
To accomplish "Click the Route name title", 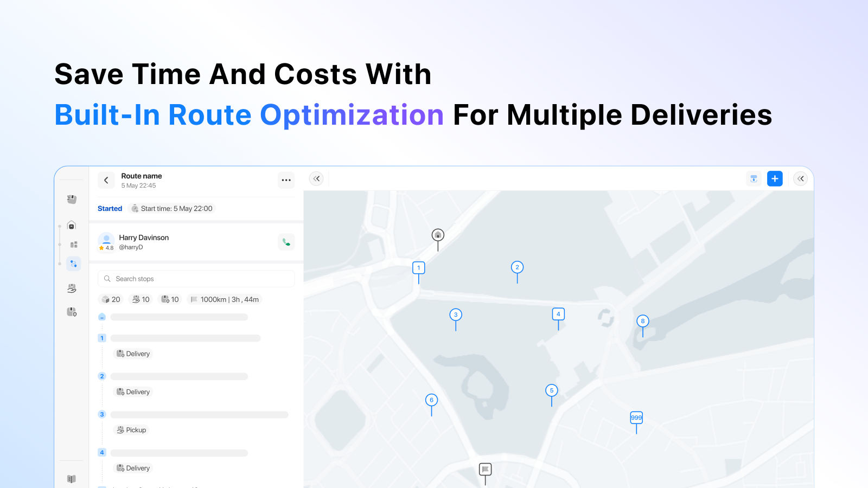I will 142,176.
